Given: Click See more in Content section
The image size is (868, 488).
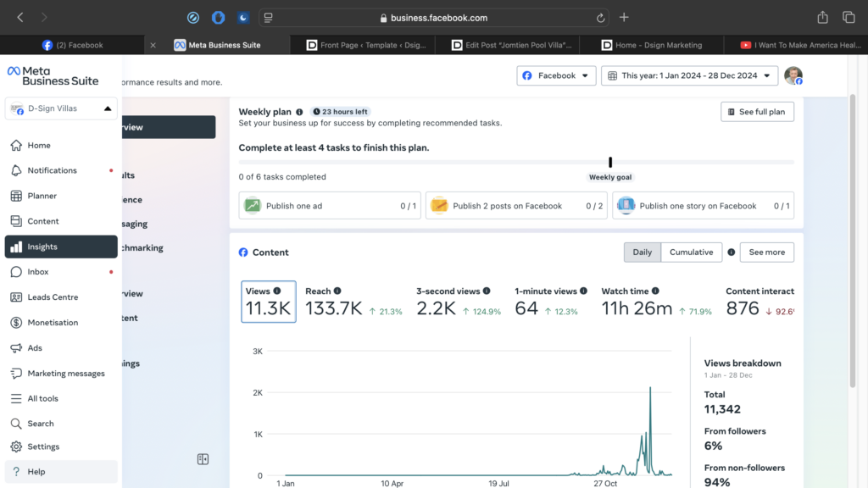Looking at the screenshot, I should tap(766, 252).
